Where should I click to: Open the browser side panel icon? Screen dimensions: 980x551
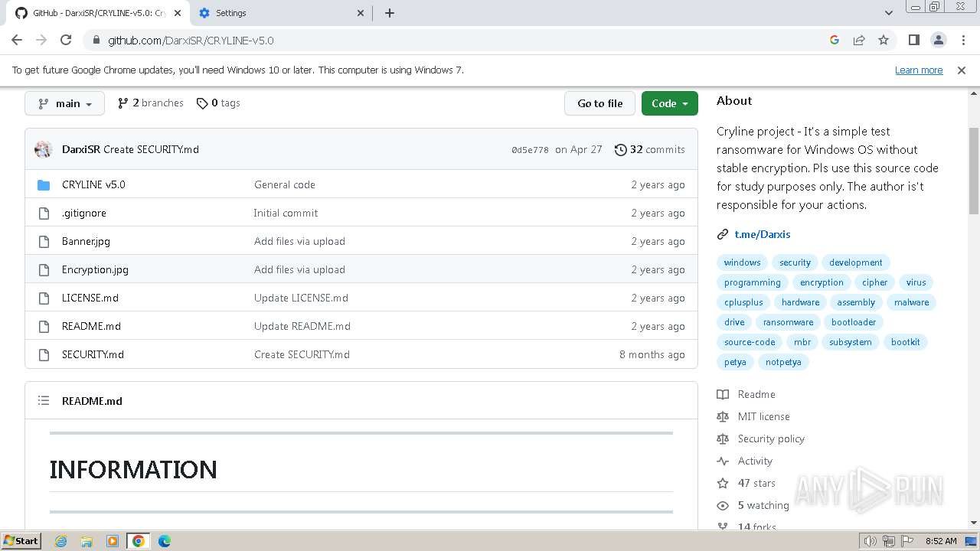(x=913, y=40)
